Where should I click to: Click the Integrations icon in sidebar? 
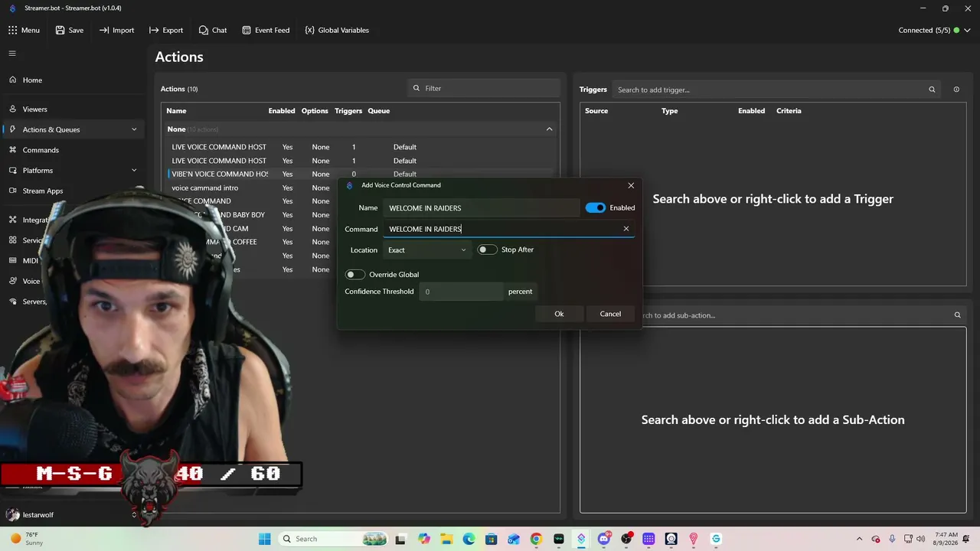tap(12, 220)
